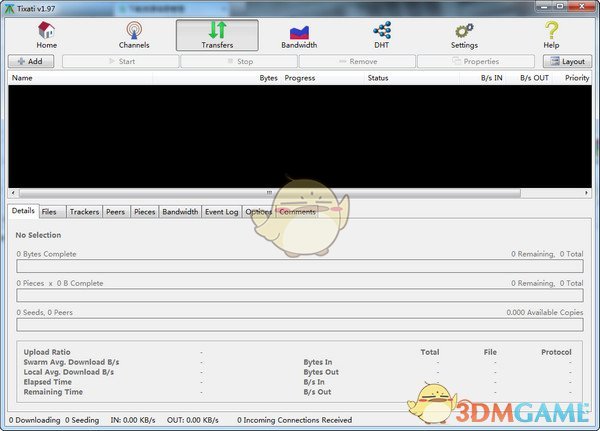The width and height of the screenshot is (600, 431).
Task: Click 'Local Avg. Download B/s' label
Action: (69, 372)
